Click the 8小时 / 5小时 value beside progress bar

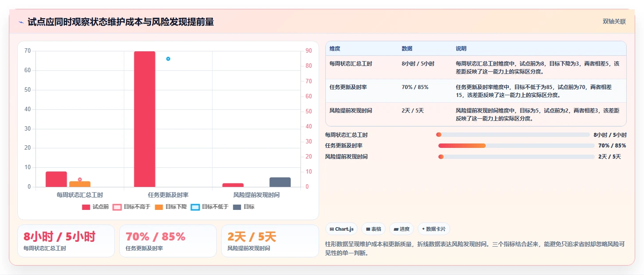click(610, 135)
